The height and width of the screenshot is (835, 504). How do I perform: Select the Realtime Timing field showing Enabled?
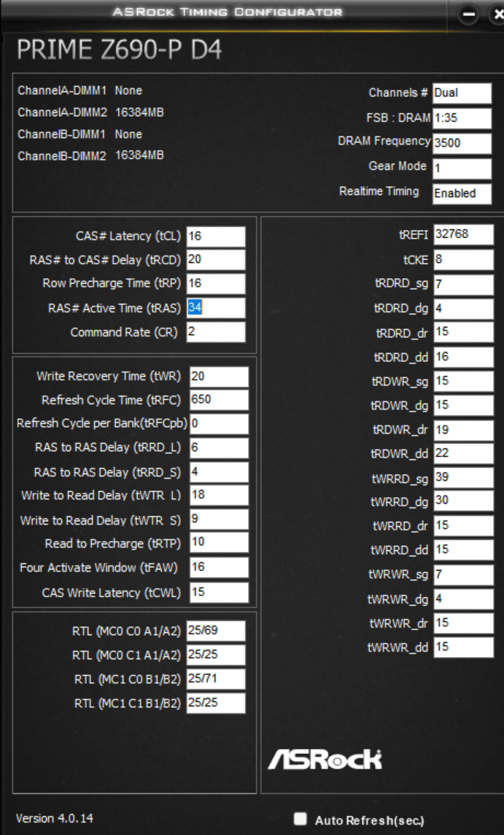(462, 193)
